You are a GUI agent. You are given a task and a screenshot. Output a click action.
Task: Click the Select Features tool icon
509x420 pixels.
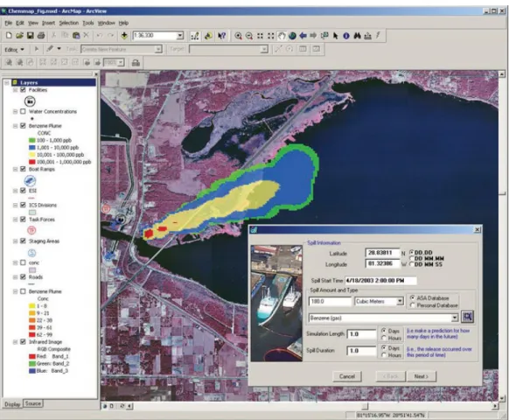324,36
